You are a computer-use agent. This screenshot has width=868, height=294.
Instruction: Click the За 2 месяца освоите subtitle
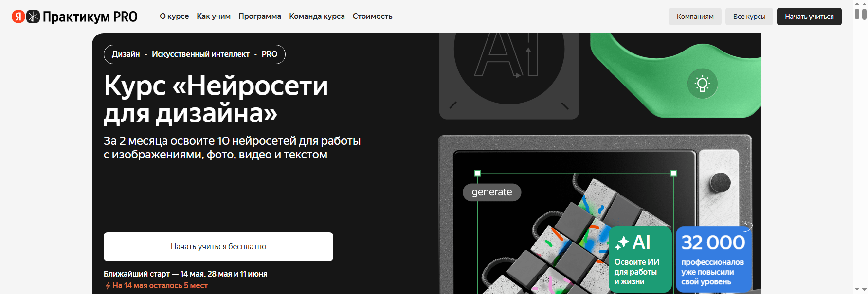[x=232, y=148]
